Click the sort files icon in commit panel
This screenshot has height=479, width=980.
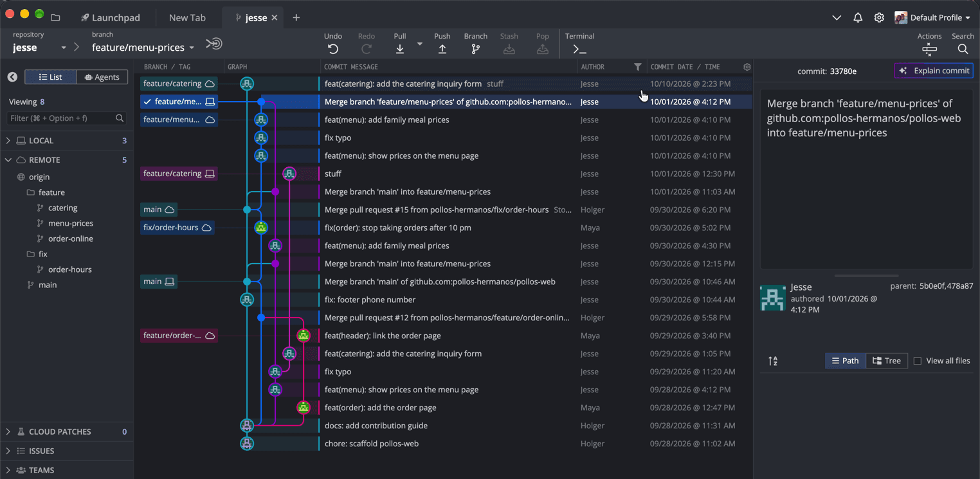tap(773, 361)
